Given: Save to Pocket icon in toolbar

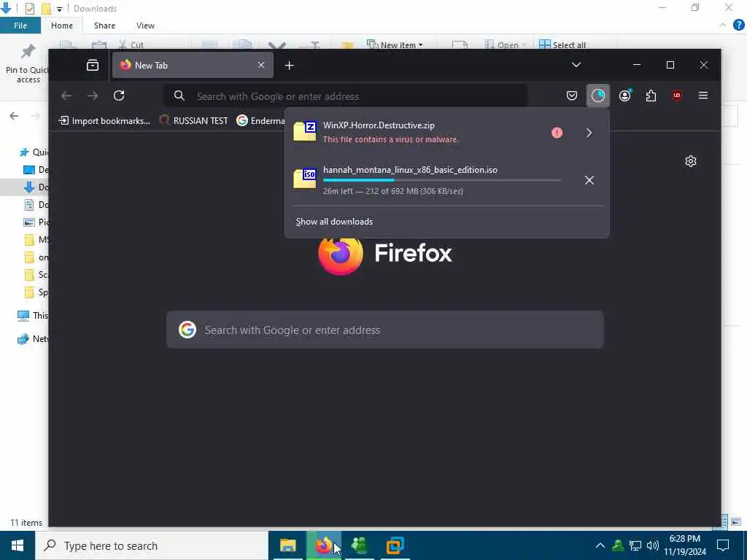Looking at the screenshot, I should click(x=572, y=96).
